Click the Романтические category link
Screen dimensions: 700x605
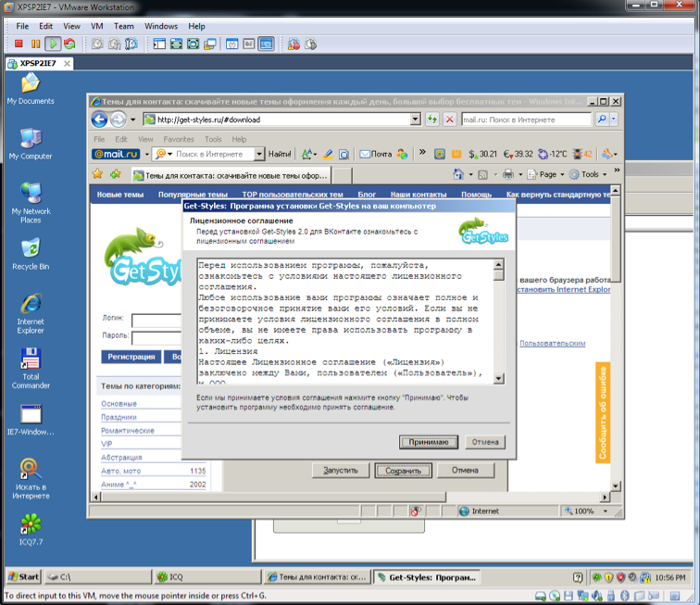(128, 430)
